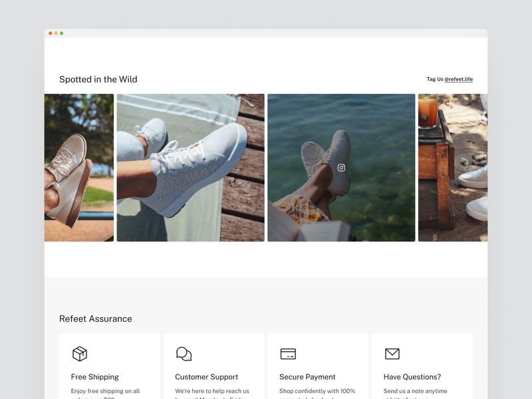Click the Secure Payment title
The width and height of the screenshot is (532, 399).
(307, 377)
